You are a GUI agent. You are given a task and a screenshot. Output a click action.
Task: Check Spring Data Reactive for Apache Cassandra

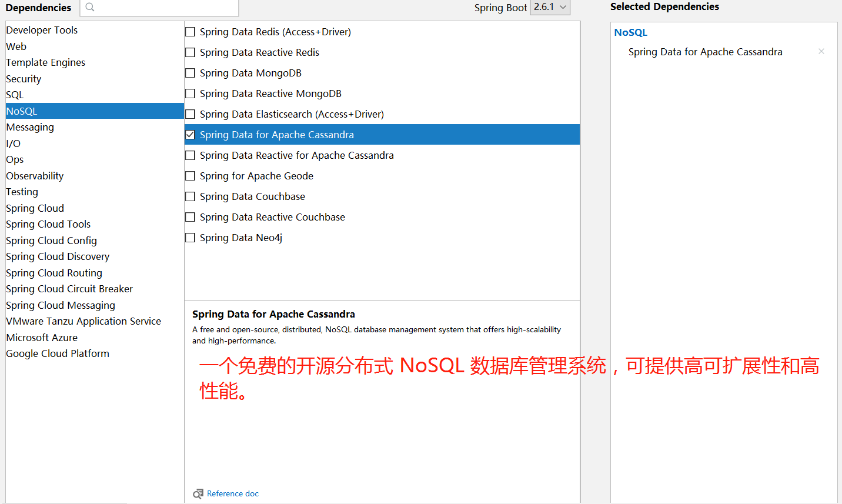[x=190, y=155]
